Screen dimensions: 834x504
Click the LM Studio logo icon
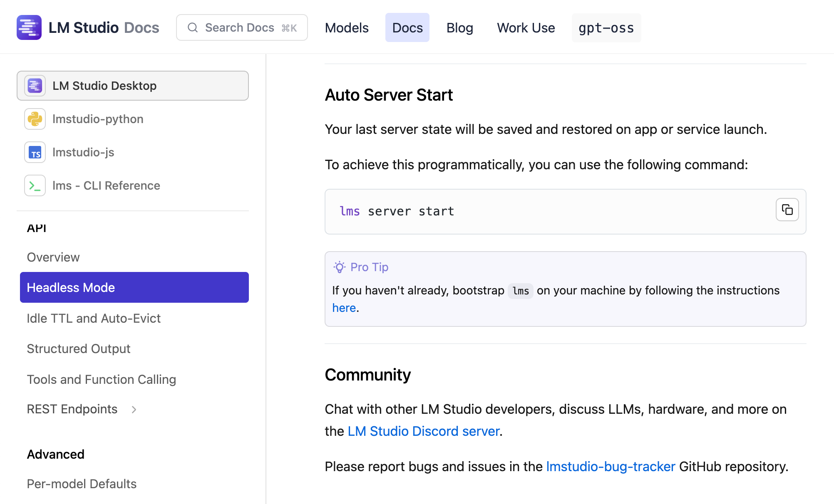[x=29, y=27]
